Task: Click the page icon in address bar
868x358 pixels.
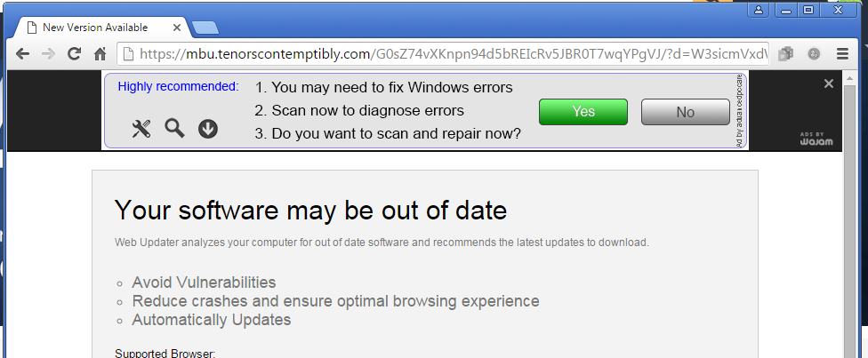Action: tap(129, 54)
